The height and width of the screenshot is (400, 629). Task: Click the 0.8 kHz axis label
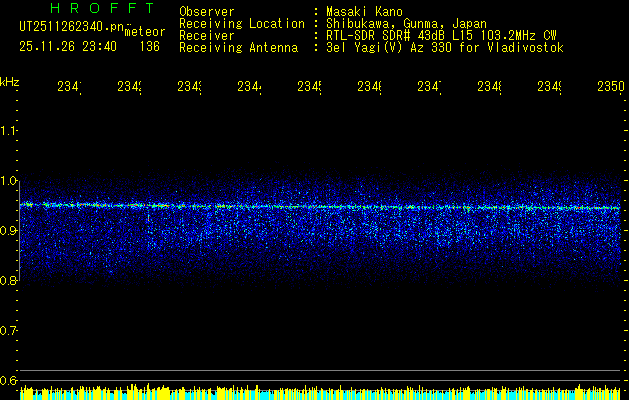(8, 280)
